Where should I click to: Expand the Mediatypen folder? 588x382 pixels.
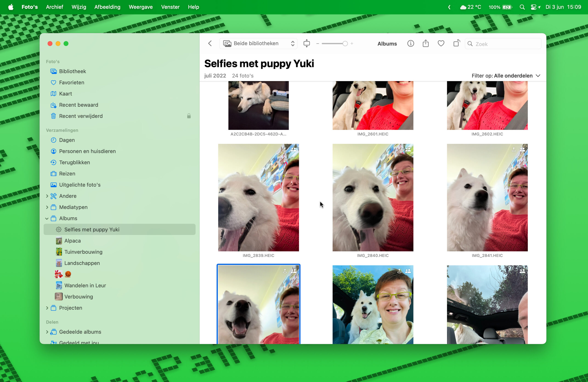click(47, 207)
